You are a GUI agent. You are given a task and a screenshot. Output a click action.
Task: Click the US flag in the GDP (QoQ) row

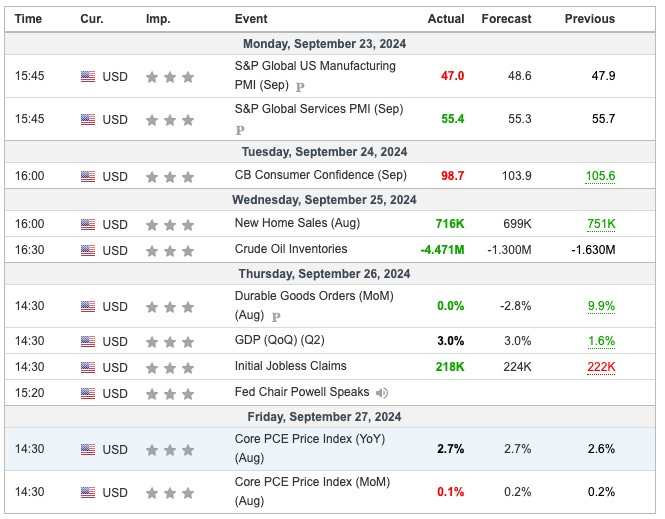click(88, 341)
